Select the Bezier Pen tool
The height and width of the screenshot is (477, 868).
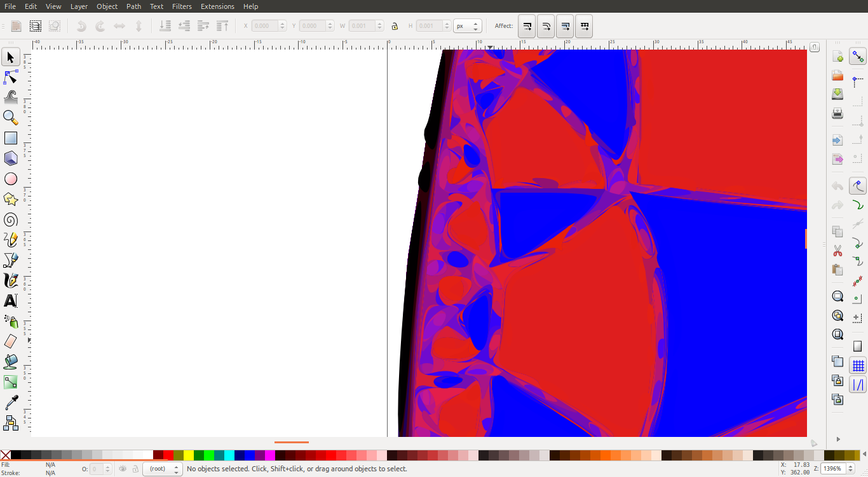click(x=11, y=260)
